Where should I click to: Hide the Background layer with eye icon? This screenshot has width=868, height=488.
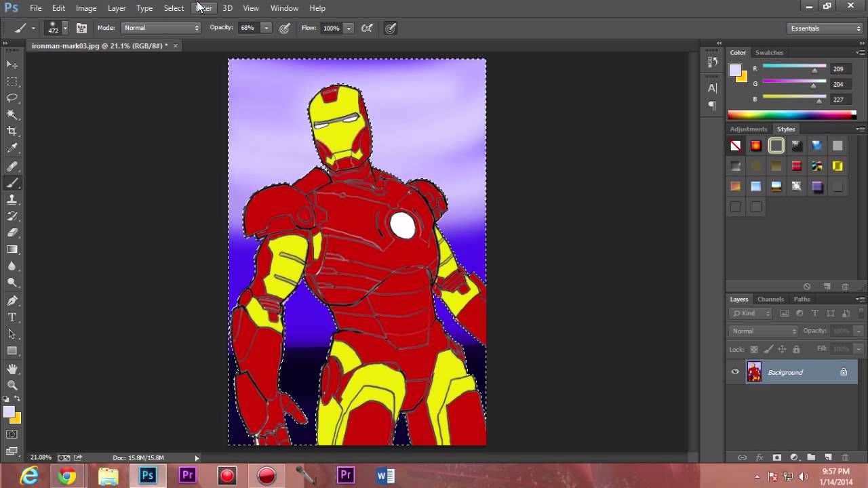[735, 372]
